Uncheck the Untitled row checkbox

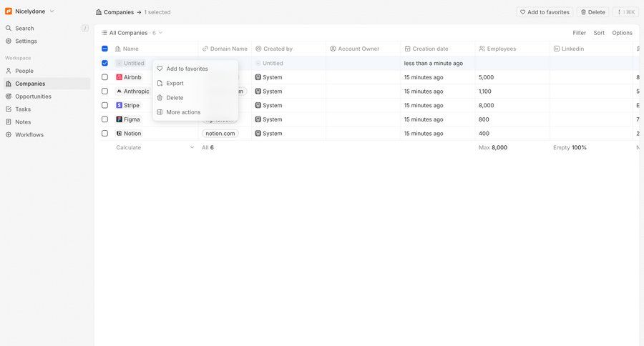pyautogui.click(x=104, y=63)
